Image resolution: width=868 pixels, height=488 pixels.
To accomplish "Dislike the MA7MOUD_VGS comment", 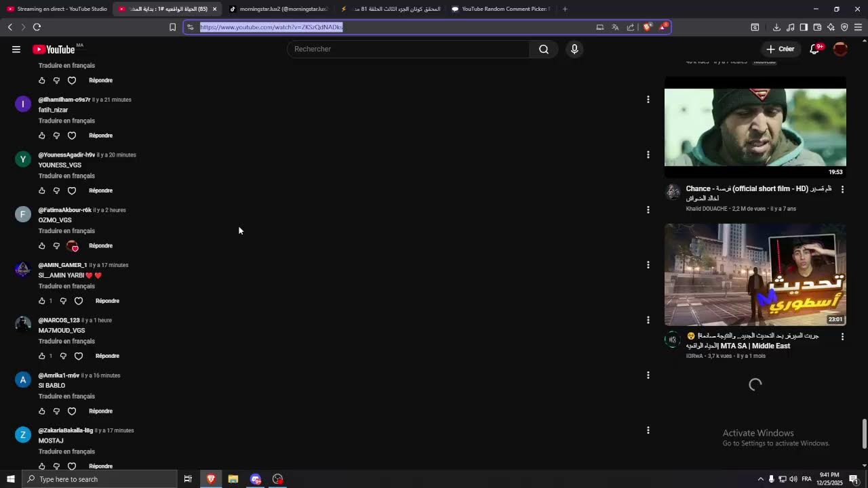I will 63,356.
